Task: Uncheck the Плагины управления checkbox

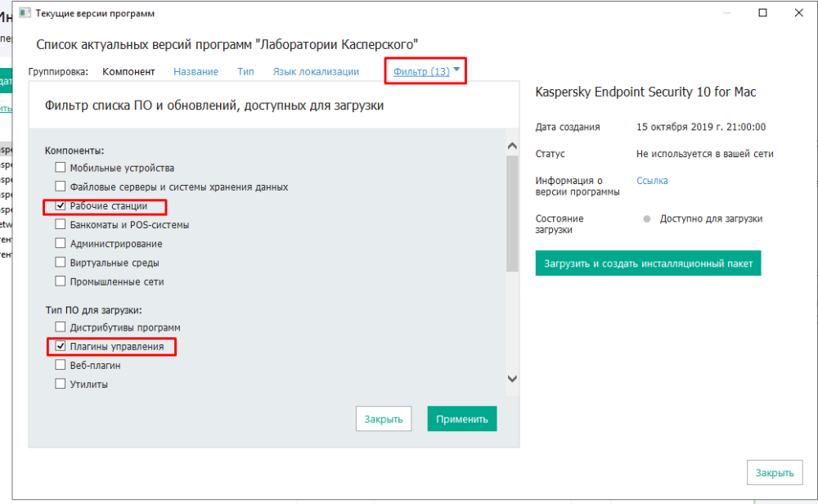Action: coord(61,346)
